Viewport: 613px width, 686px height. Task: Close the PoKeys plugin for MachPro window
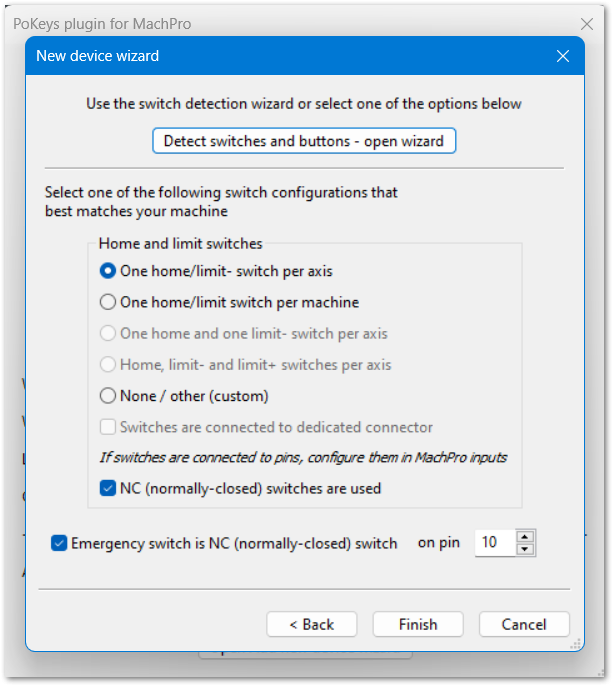click(587, 23)
